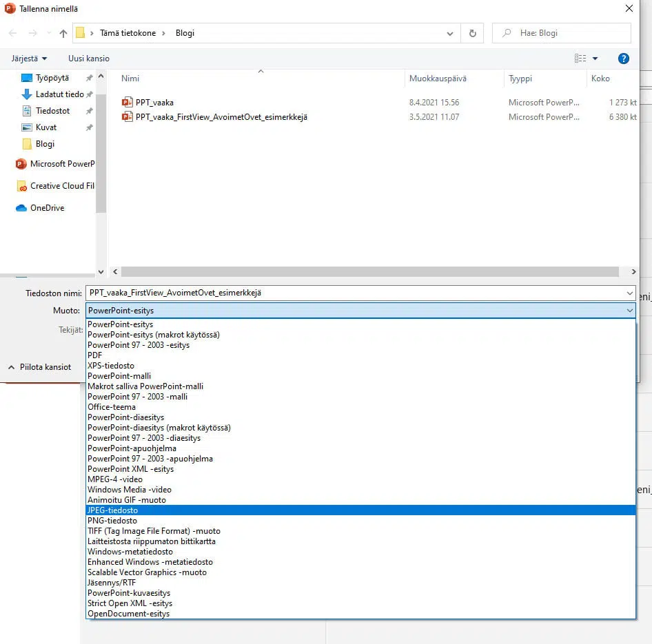Collapse the Muoto format combo box

pos(629,311)
